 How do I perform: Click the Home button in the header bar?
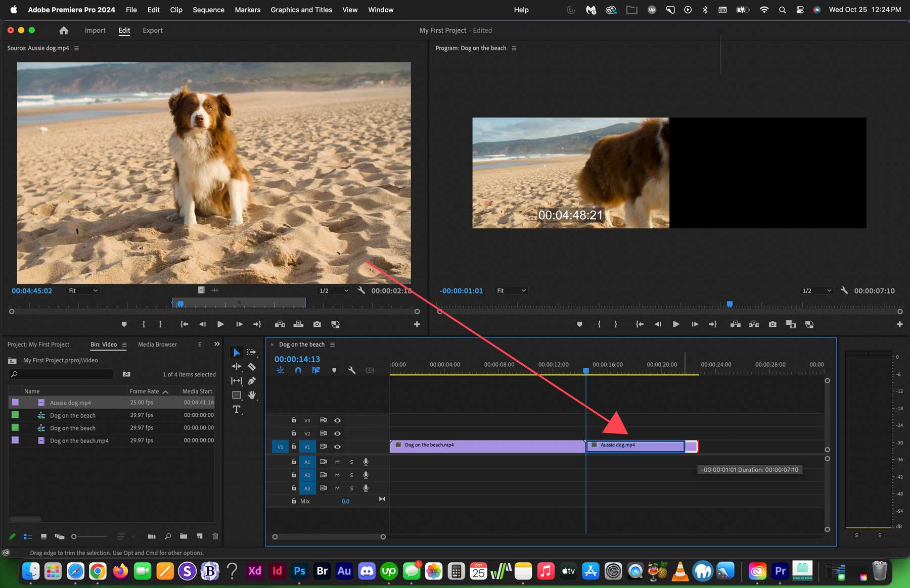pos(63,30)
